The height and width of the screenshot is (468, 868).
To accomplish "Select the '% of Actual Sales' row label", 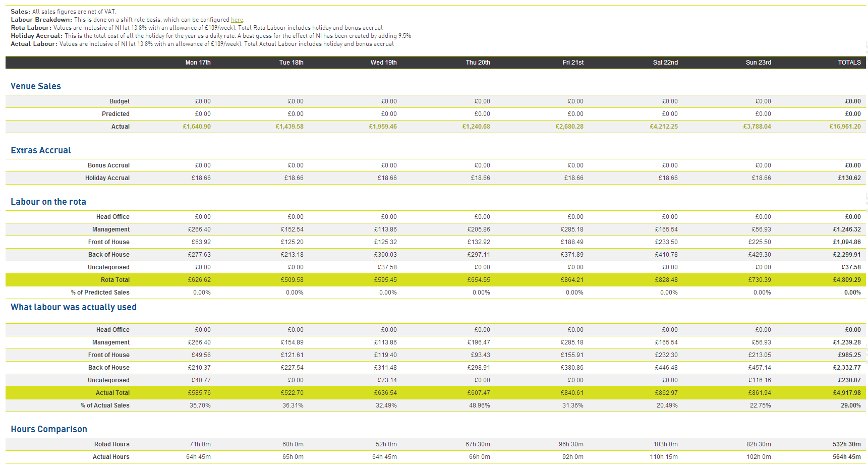I will (x=105, y=405).
